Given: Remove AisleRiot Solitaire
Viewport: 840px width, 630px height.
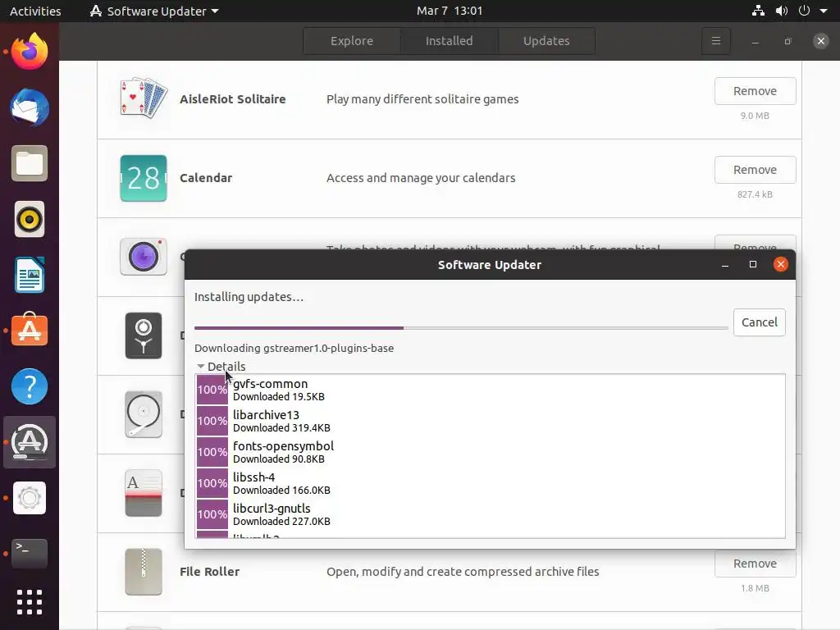Looking at the screenshot, I should (755, 91).
